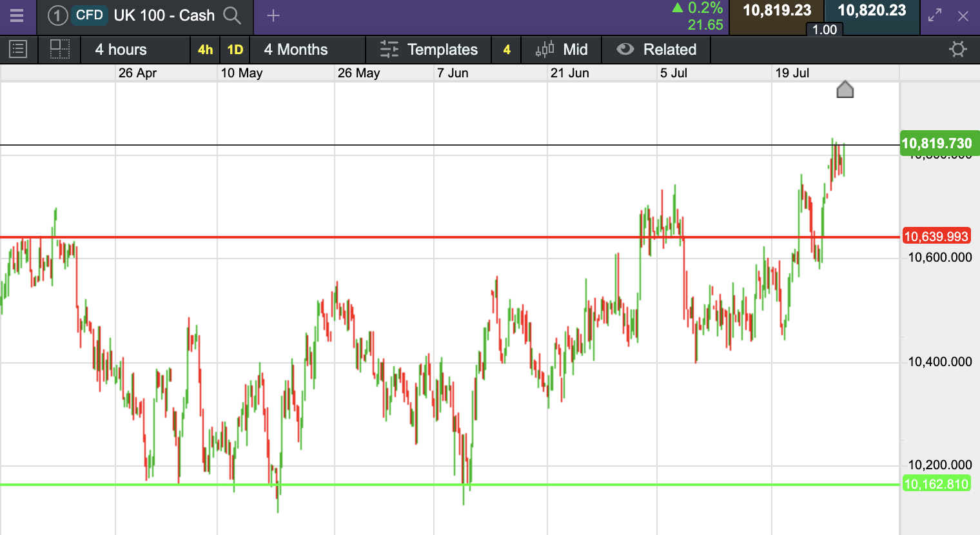The height and width of the screenshot is (535, 980).
Task: Toggle the 1D interval shortcut
Action: [x=235, y=50]
